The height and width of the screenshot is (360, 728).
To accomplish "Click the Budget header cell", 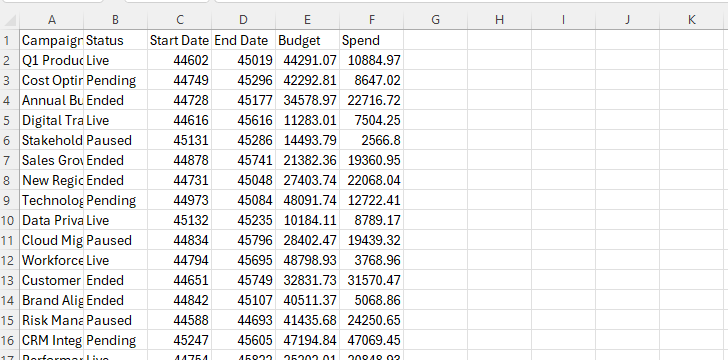I will [x=307, y=40].
